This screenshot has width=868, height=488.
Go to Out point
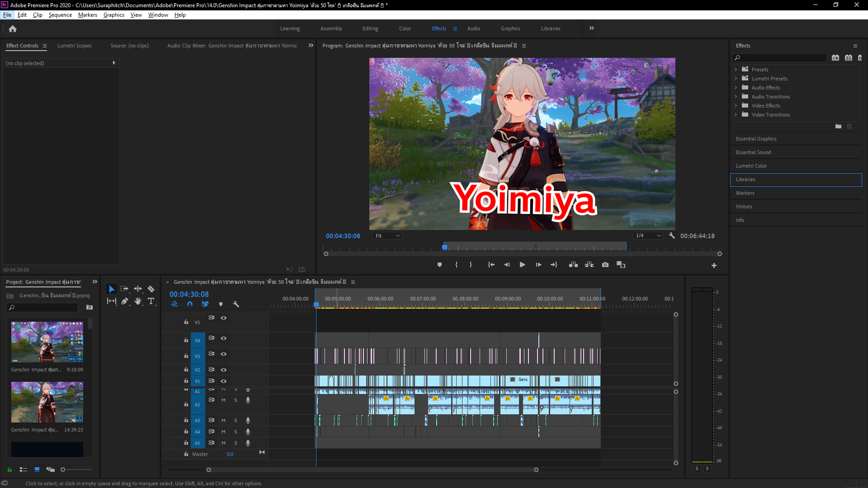tap(554, 265)
